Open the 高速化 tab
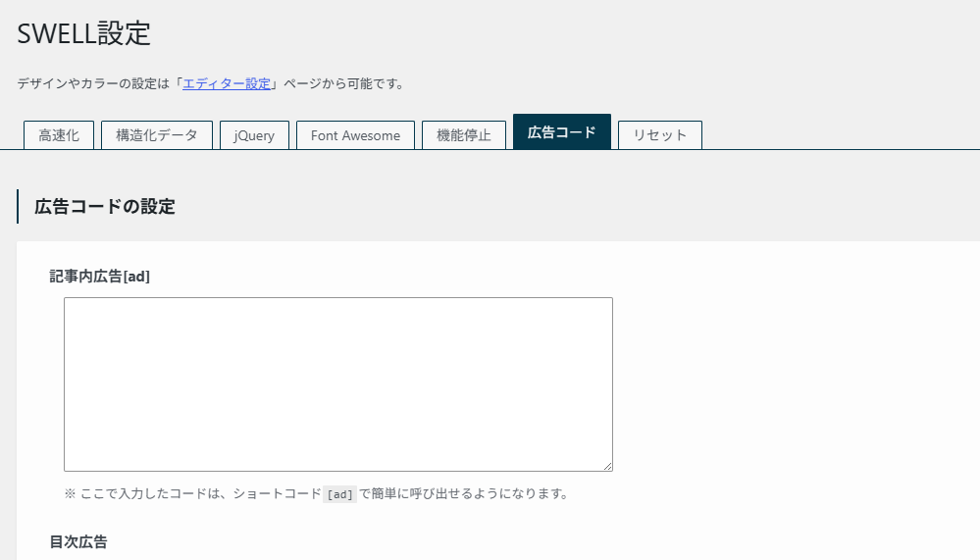 click(x=59, y=135)
